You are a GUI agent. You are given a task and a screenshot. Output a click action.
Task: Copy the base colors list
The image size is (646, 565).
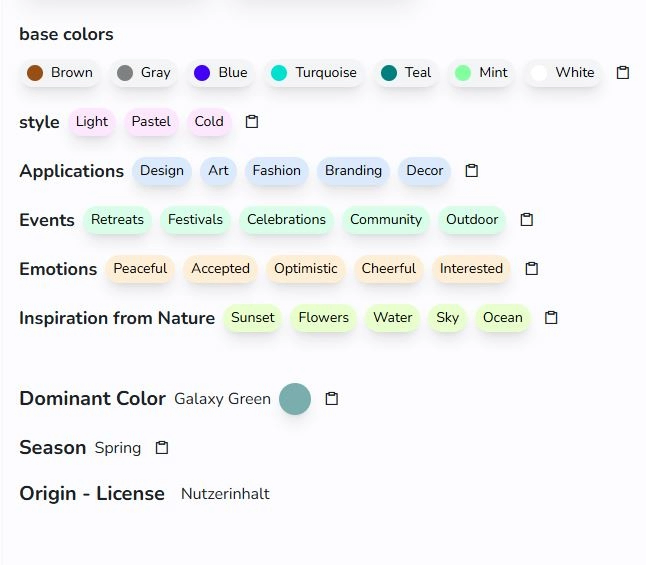[x=623, y=73]
